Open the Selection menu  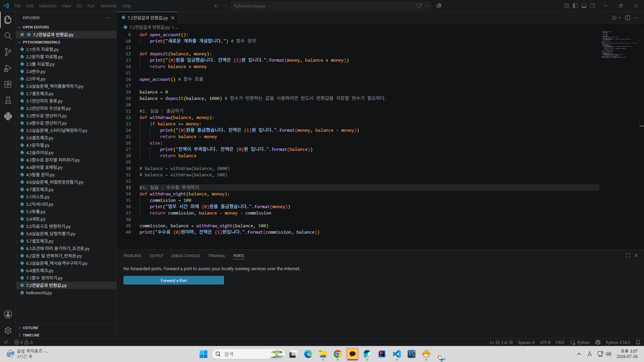(x=48, y=6)
